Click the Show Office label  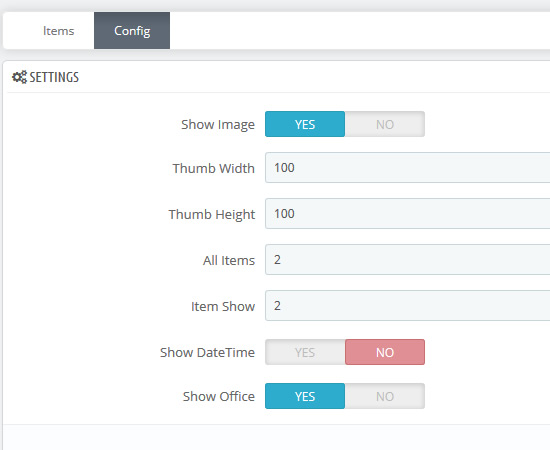[x=219, y=396]
